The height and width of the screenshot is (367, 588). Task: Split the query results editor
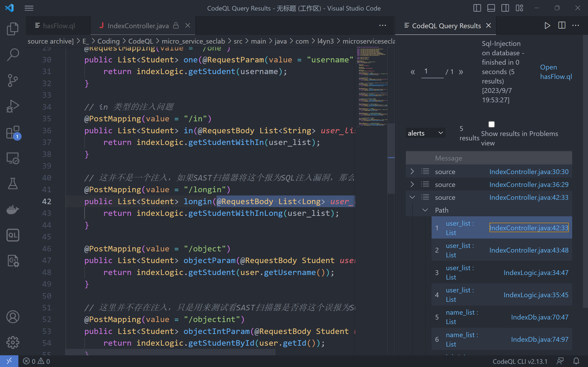click(562, 25)
